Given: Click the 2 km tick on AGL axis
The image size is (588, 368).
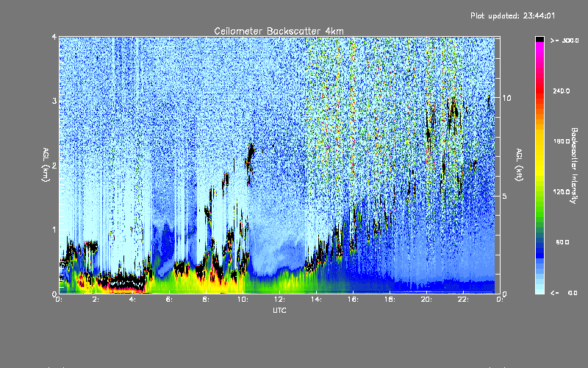Looking at the screenshot, I should [x=54, y=166].
